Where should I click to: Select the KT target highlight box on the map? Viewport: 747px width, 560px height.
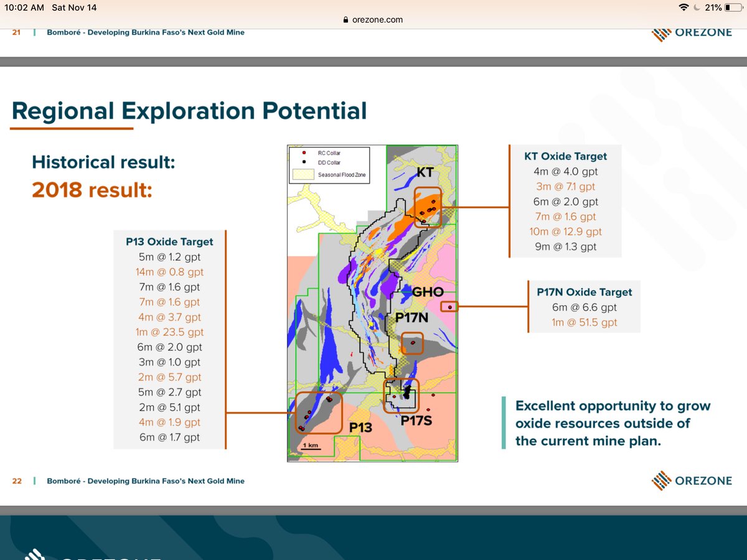coord(428,208)
